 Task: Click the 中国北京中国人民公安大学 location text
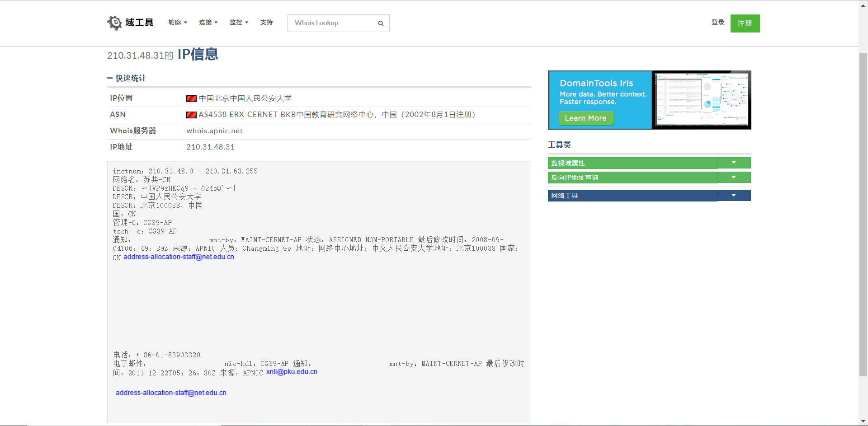click(245, 98)
